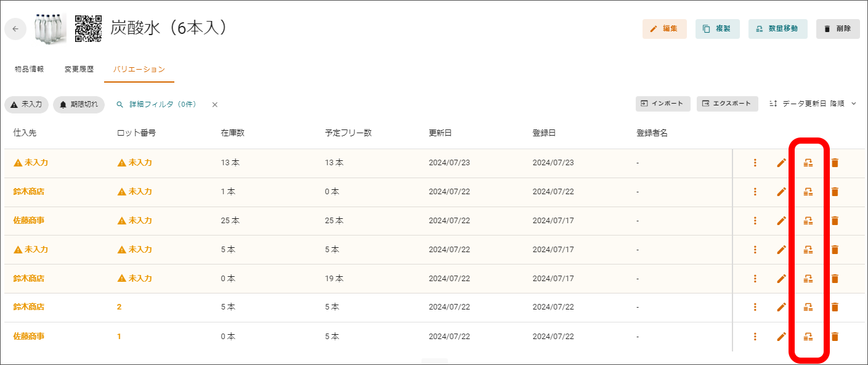Delete the 佐藤商事 lot 1 row
This screenshot has height=365, width=868.
835,337
